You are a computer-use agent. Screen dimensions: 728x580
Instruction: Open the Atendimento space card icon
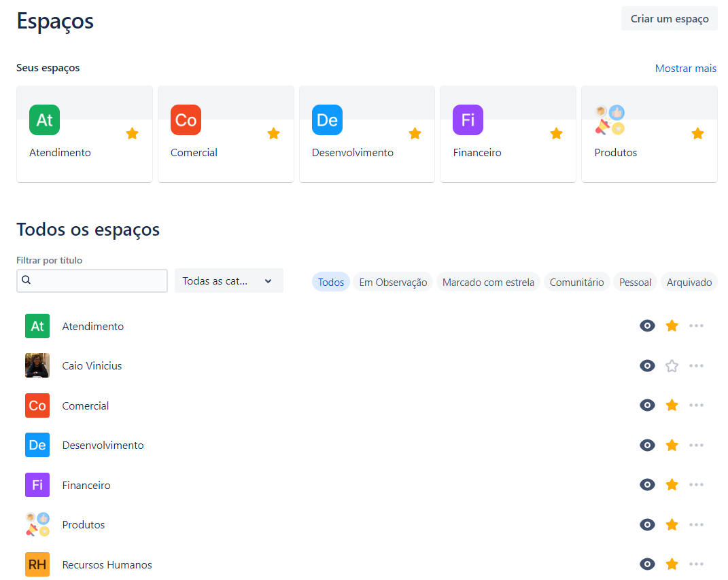click(45, 120)
